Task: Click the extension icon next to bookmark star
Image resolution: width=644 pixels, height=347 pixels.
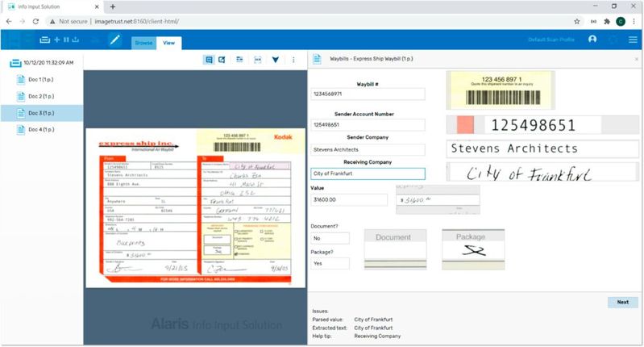Action: (593, 21)
